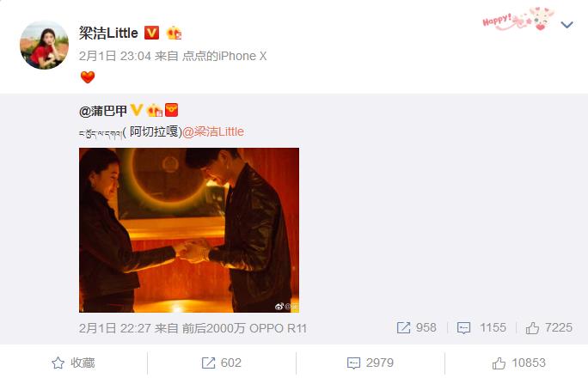Open the @蒲巴甲 username link

(103, 111)
